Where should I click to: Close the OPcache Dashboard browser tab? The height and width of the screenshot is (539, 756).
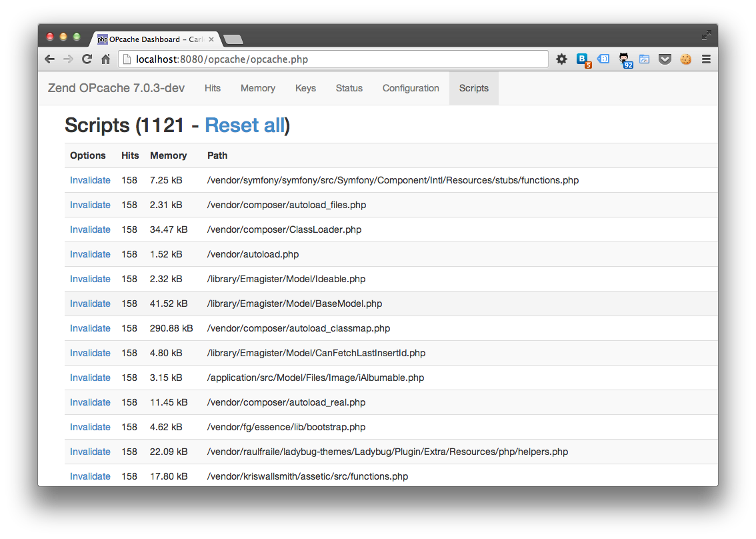pyautogui.click(x=211, y=39)
